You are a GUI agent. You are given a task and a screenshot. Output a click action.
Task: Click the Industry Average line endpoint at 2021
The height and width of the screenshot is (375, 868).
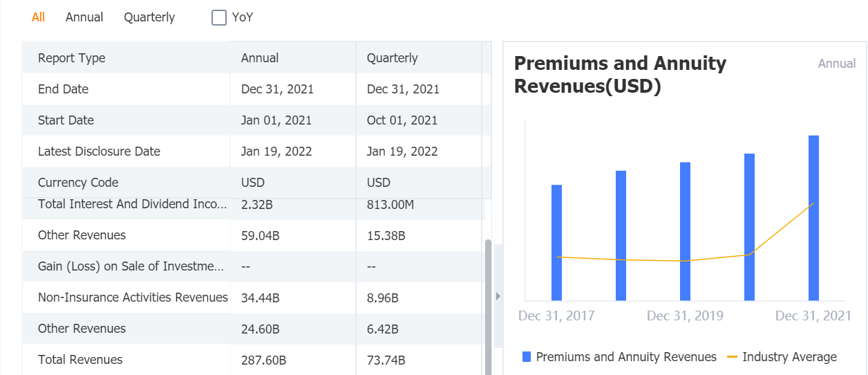click(x=813, y=203)
